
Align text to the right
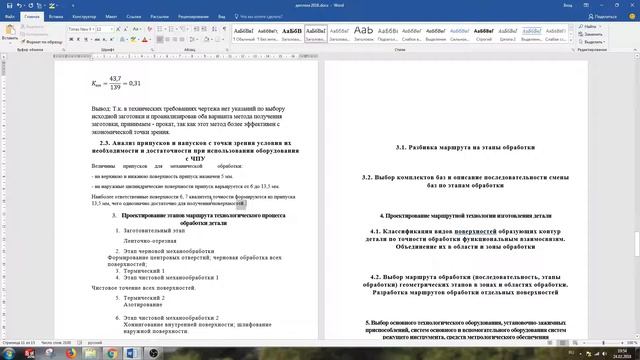point(175,40)
